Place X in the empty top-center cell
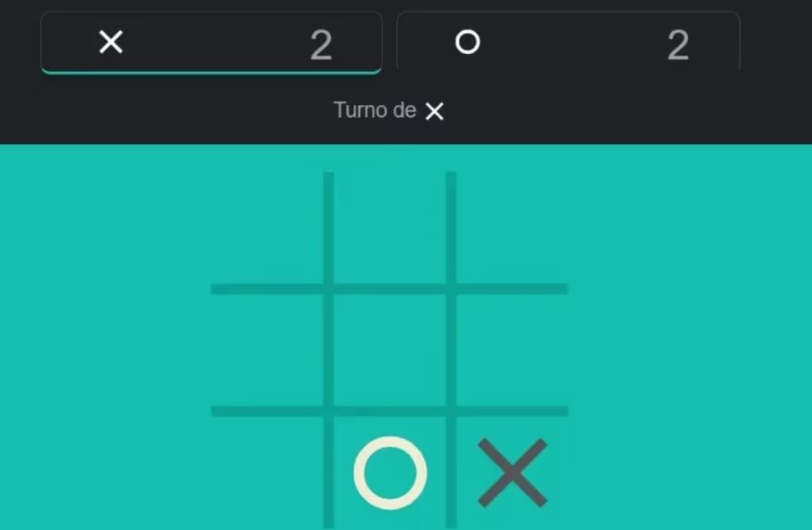Viewport: 812px width, 530px height. click(390, 227)
